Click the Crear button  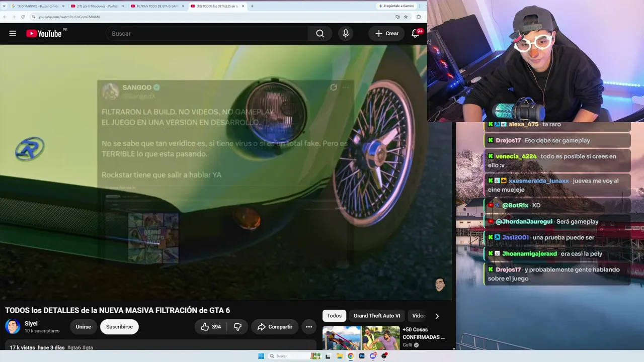[386, 34]
